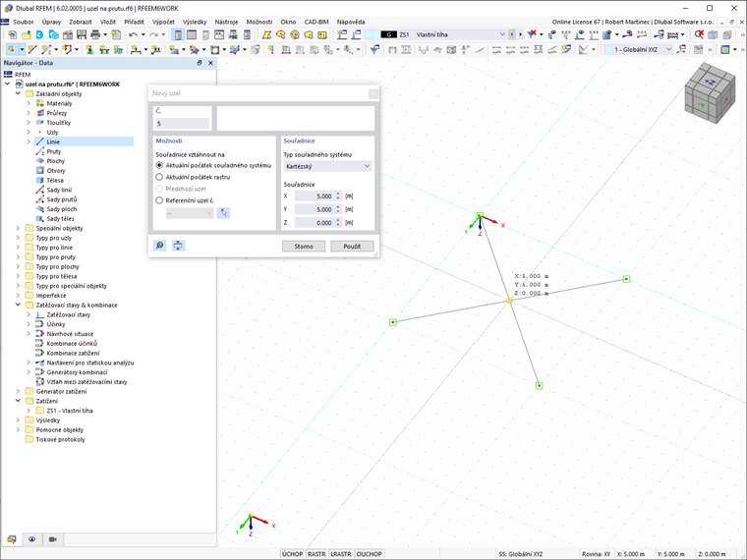Open the Nástroje menu
The image size is (747, 560).
(226, 22)
